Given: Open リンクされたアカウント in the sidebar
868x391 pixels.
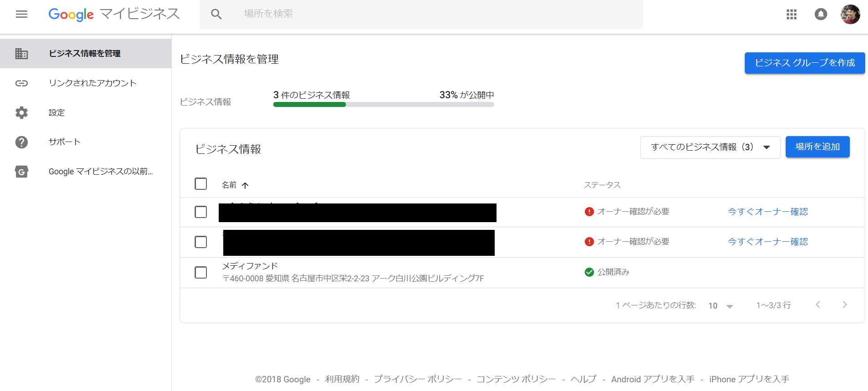Looking at the screenshot, I should pos(85,83).
